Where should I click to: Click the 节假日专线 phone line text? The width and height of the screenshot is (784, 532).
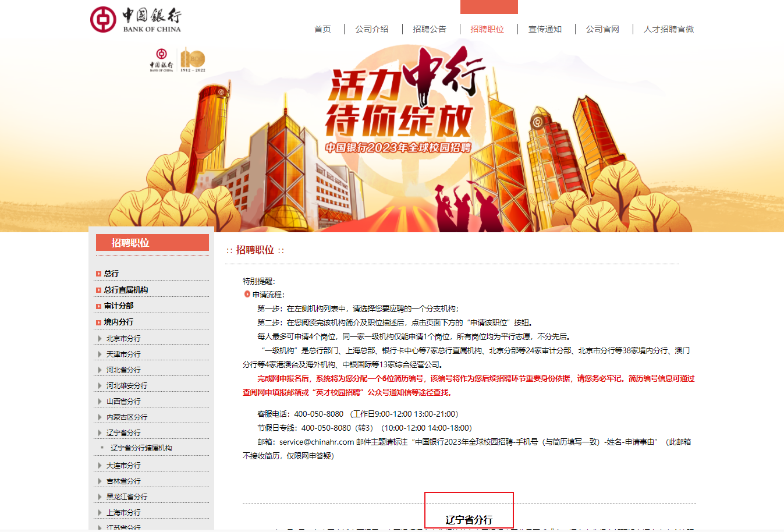[364, 428]
